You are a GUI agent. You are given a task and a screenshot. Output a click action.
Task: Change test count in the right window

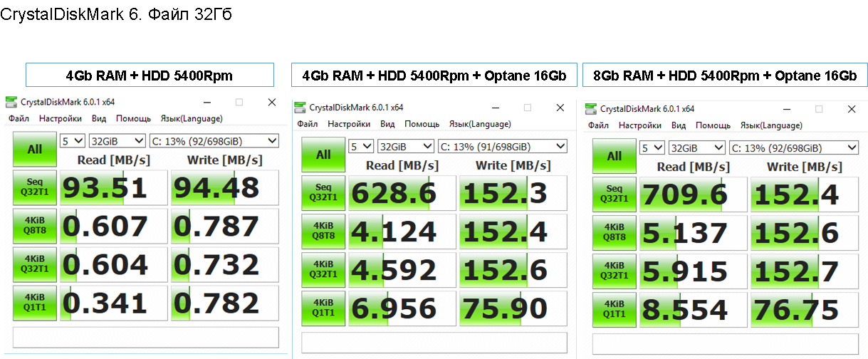tap(652, 147)
